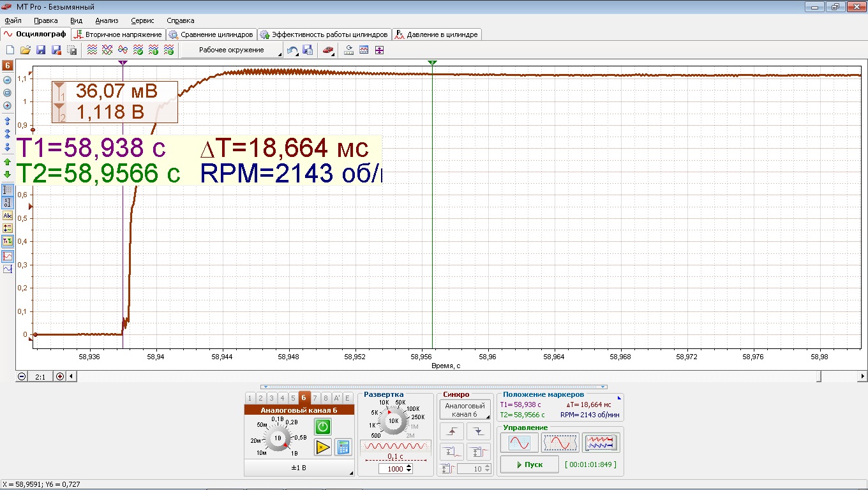Zoom out vertically with the minus icon in the left sidebar
The image size is (868, 490).
8,80
